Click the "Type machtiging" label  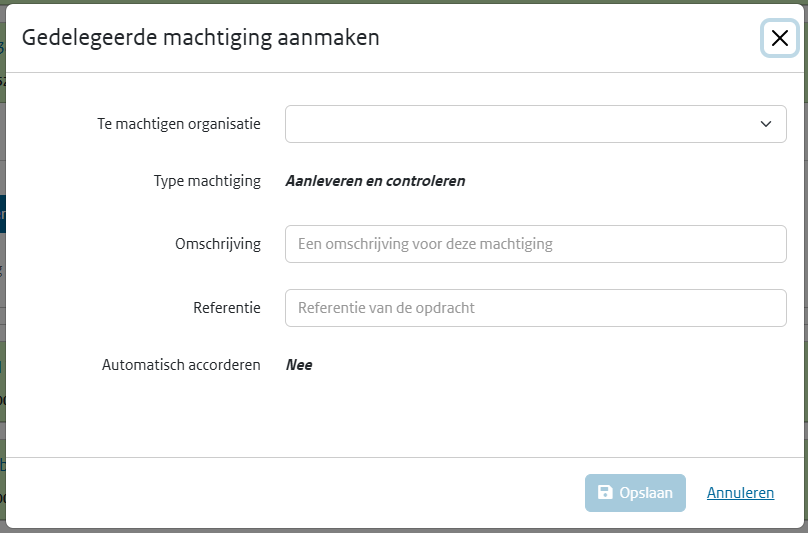[x=207, y=181]
